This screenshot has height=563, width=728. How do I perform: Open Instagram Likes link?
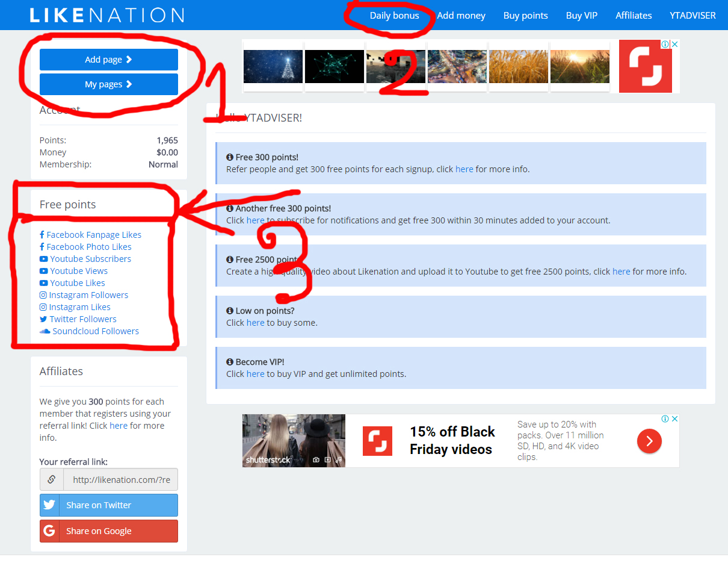click(x=79, y=307)
